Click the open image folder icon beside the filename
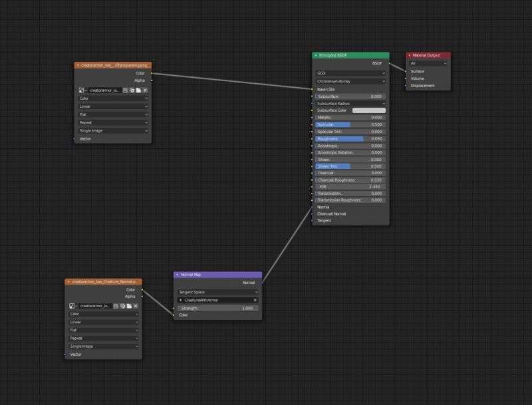This screenshot has width=532, height=405. (139, 90)
